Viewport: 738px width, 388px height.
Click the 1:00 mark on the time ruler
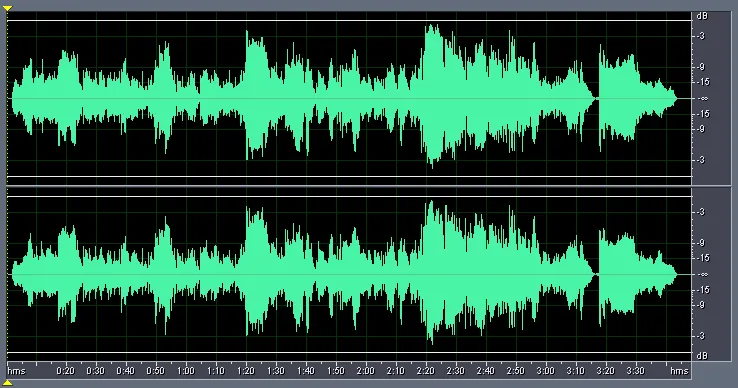click(x=186, y=371)
